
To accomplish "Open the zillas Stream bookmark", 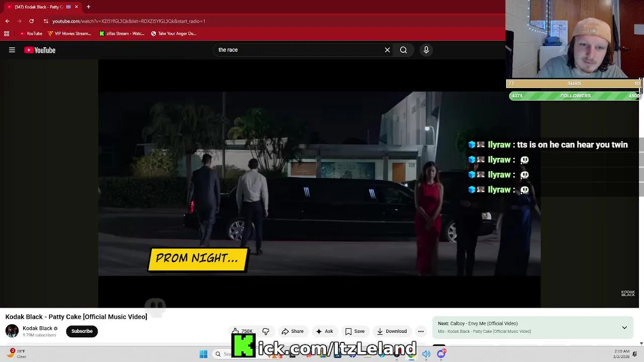I will click(122, 34).
